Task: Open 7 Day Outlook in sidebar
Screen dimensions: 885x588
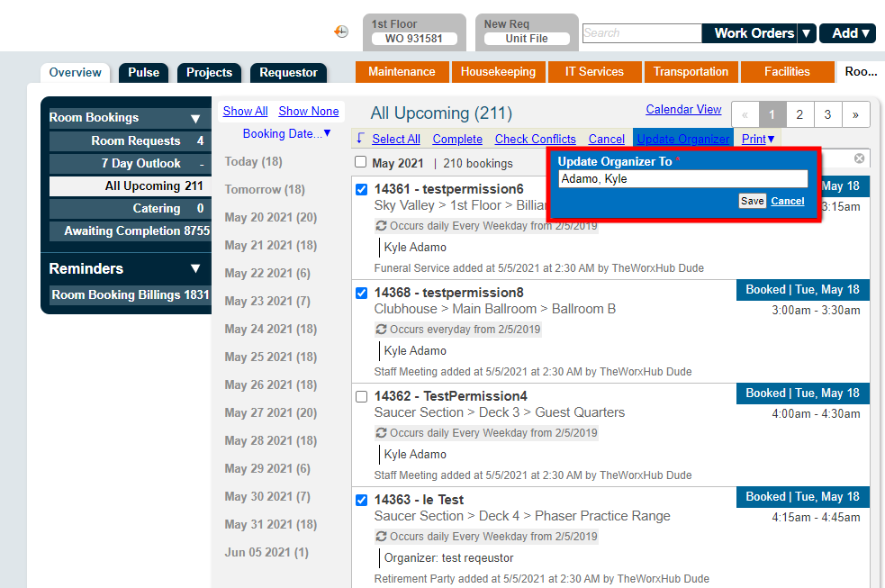Action: pyautogui.click(x=130, y=164)
